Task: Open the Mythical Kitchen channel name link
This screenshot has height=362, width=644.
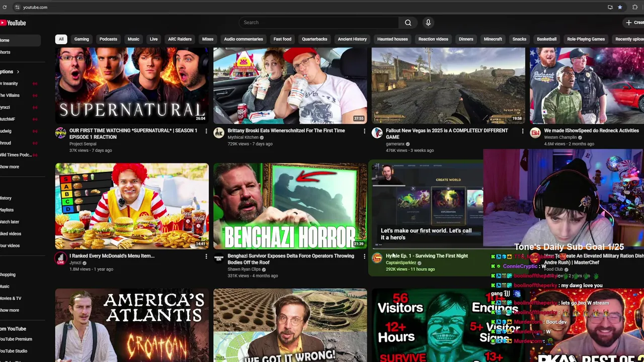Action: (x=243, y=137)
